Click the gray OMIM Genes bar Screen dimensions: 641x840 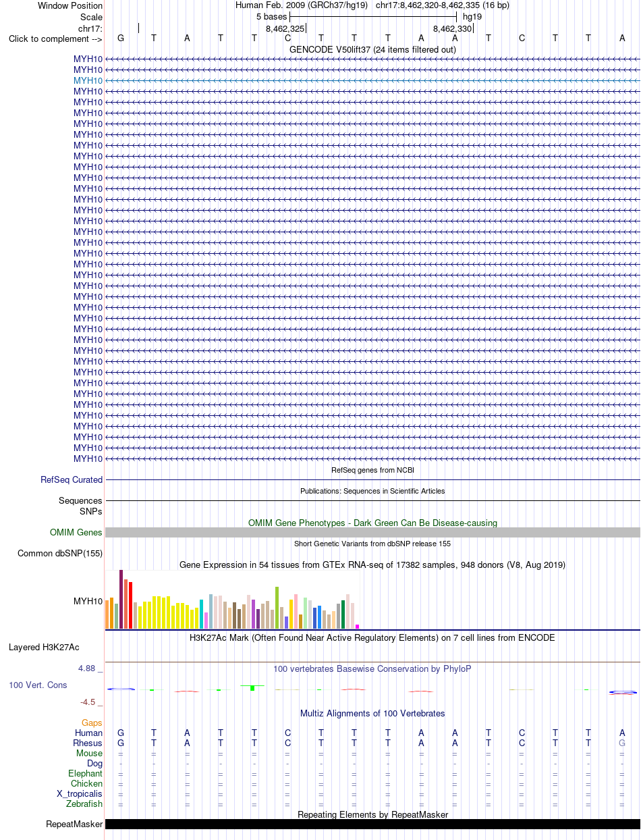pos(372,533)
